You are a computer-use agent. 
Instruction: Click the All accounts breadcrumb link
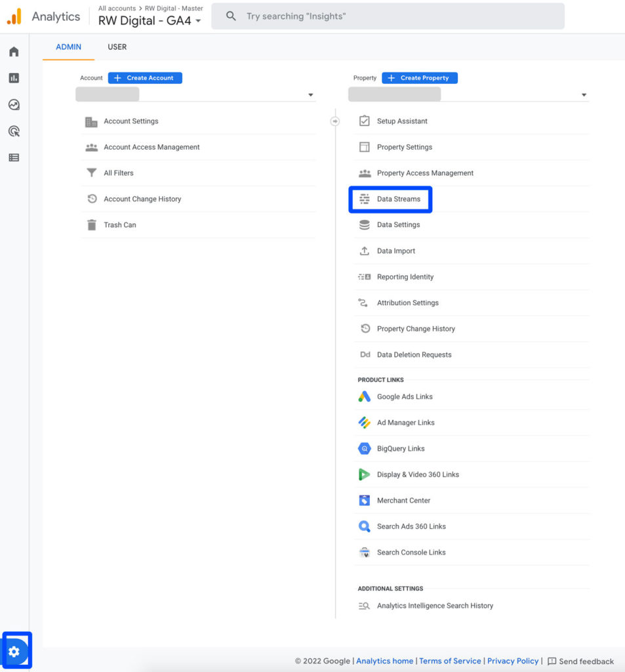click(x=117, y=8)
